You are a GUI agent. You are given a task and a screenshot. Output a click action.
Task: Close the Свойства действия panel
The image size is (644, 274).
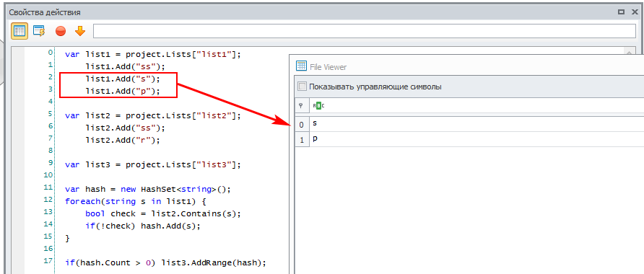tap(635, 12)
